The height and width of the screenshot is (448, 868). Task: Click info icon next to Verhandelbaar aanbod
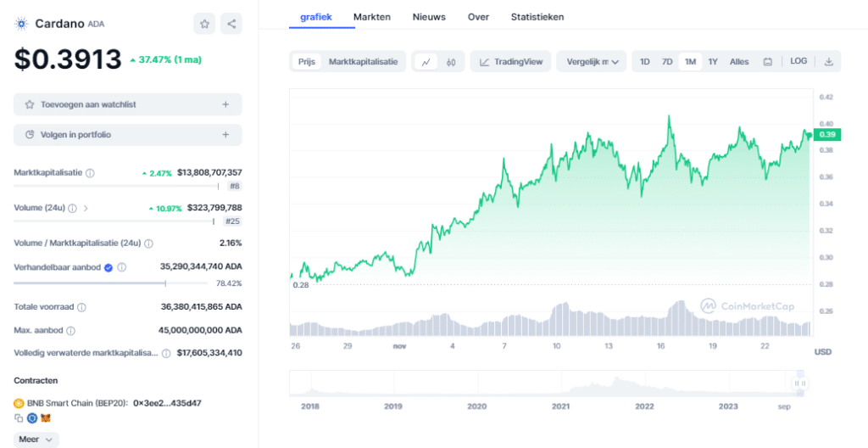click(122, 267)
